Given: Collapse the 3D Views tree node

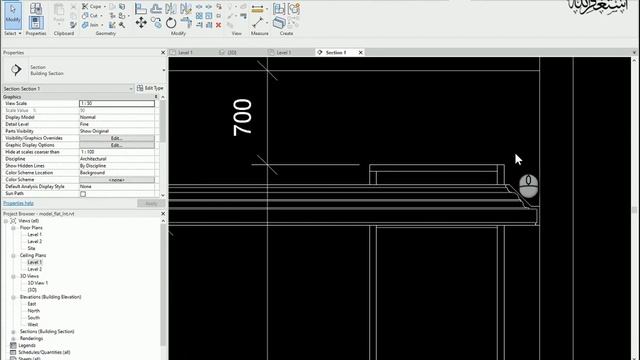Looking at the screenshot, I should tap(13, 276).
